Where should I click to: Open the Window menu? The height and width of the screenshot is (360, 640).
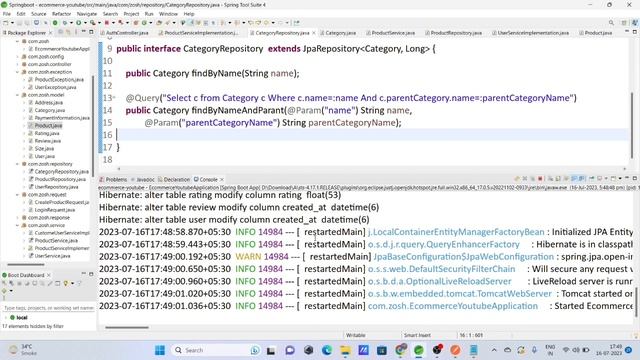pos(168,14)
